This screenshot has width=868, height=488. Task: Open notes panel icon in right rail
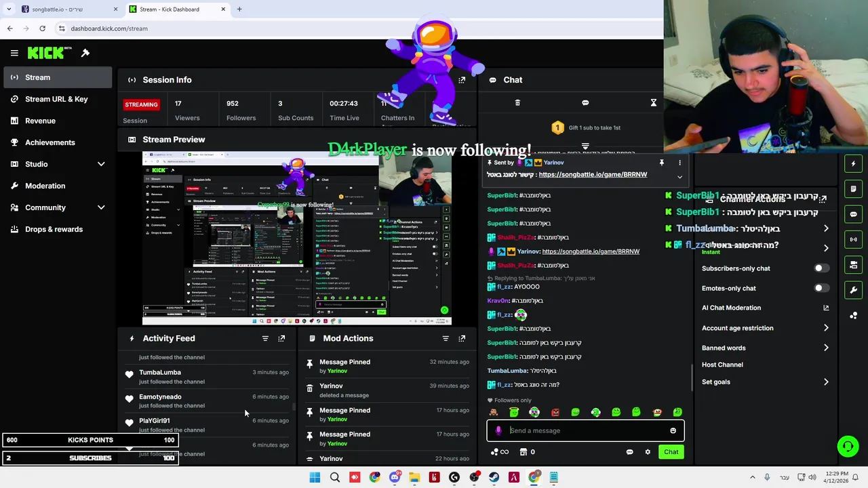[x=853, y=189]
